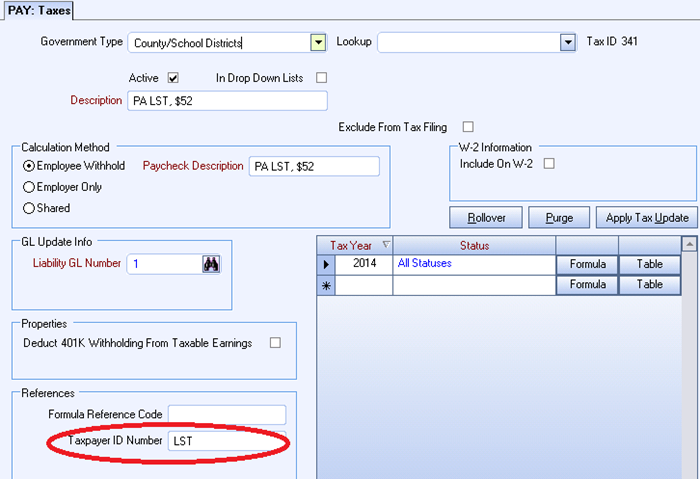
Task: Expand the Lookup dropdown list
Action: coord(568,42)
